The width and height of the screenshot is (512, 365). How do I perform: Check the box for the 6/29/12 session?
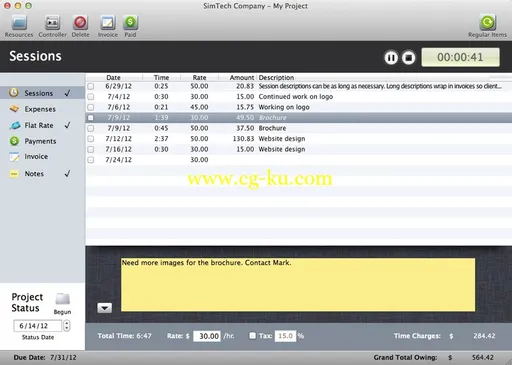(x=91, y=86)
